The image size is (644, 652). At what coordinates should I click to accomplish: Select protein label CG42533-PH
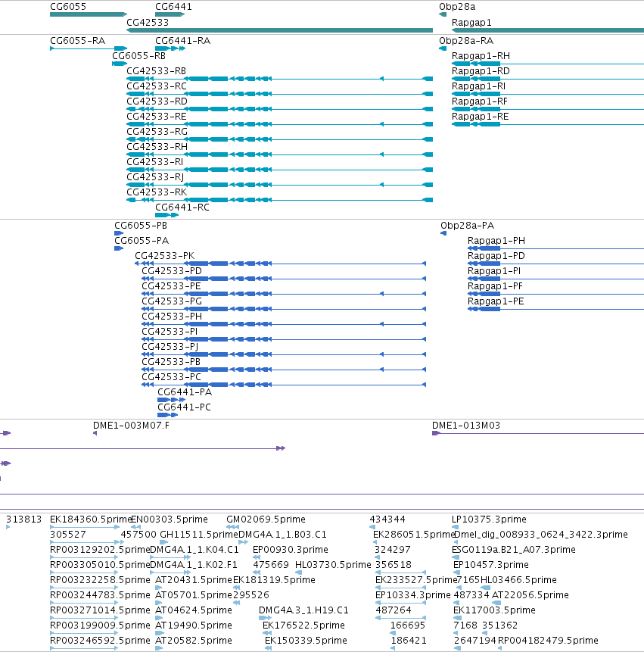point(172,317)
